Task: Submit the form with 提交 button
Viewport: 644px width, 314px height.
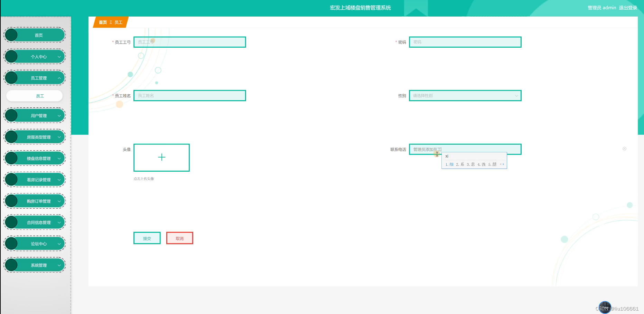Action: (x=147, y=238)
